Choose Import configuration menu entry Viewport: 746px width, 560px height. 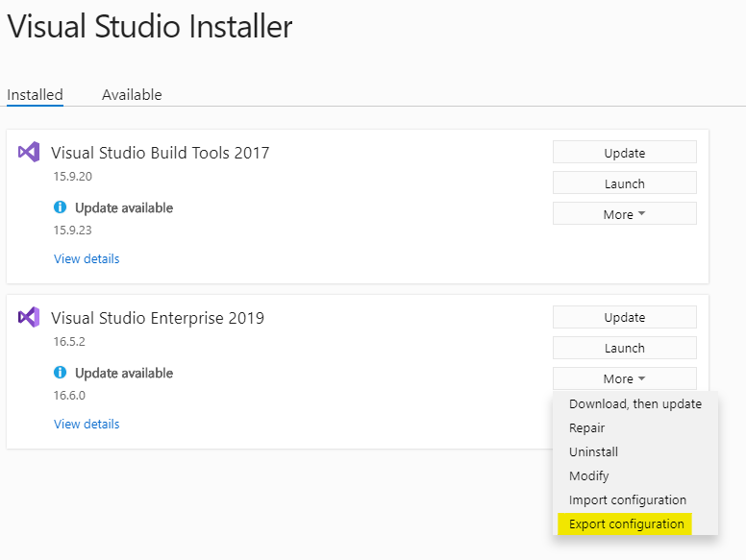[635, 500]
